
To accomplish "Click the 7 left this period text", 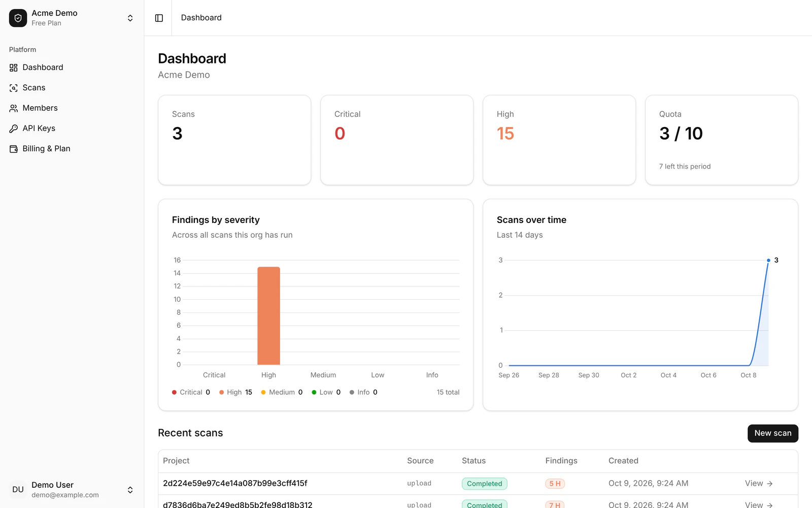I will pyautogui.click(x=685, y=167).
